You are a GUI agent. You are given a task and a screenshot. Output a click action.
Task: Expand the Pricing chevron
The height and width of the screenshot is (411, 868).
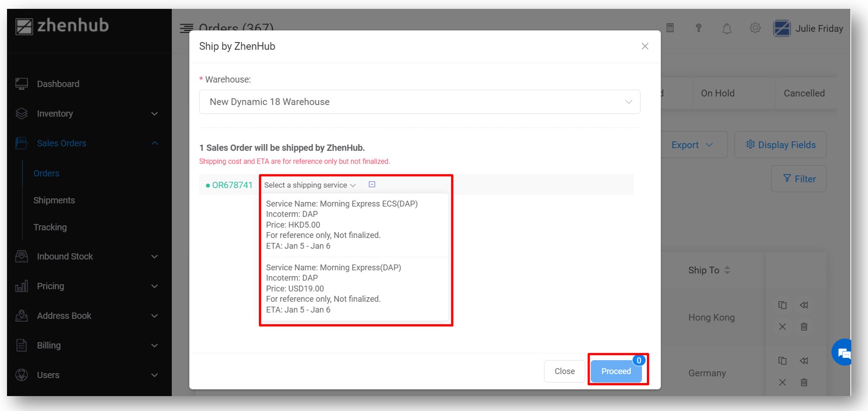coord(154,286)
